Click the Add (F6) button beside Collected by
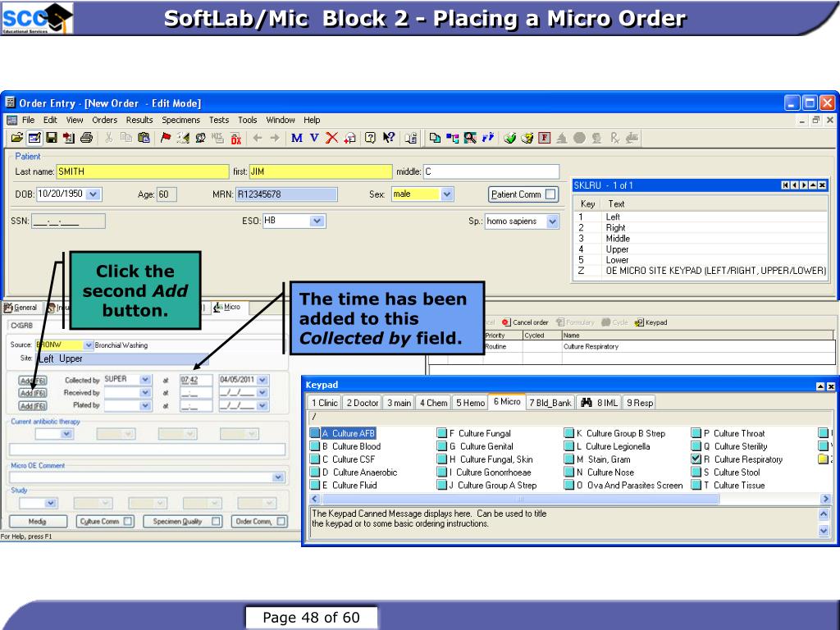Viewport: 840px width, 630px height. click(33, 381)
